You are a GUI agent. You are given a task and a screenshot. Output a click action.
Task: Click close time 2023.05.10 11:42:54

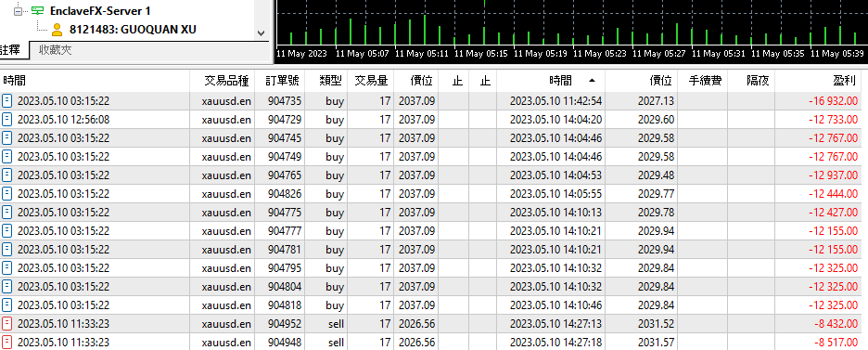555,101
